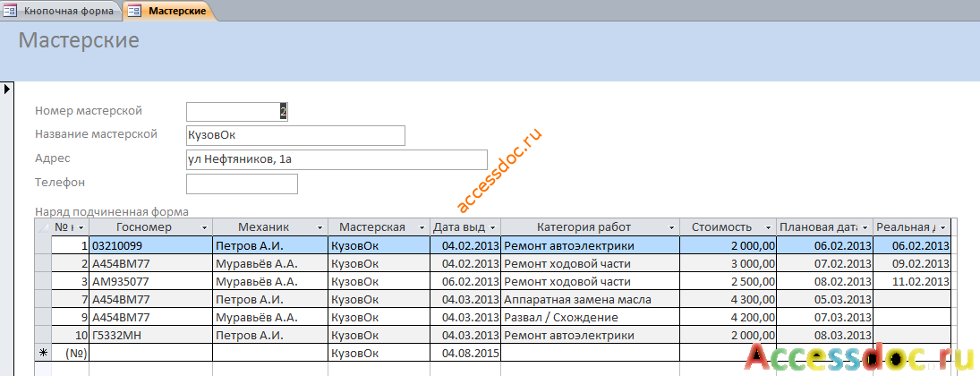Click planned date 08.03.2013

pyautogui.click(x=824, y=336)
